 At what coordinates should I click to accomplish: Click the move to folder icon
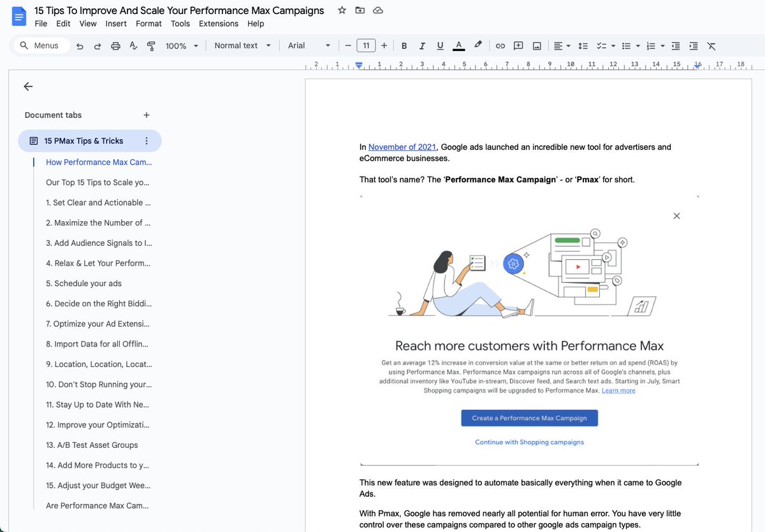(x=360, y=10)
